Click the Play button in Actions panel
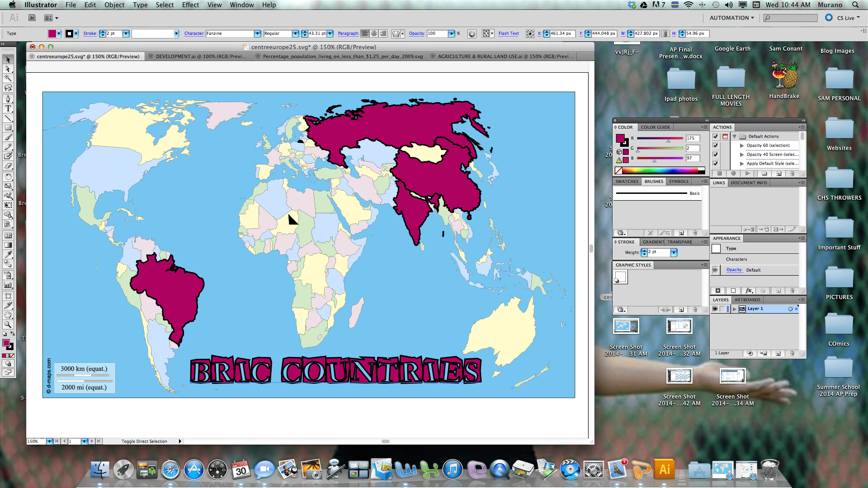 pos(747,174)
